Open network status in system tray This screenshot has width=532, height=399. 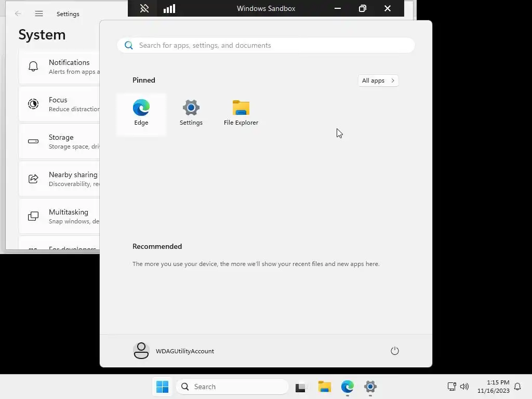451,387
